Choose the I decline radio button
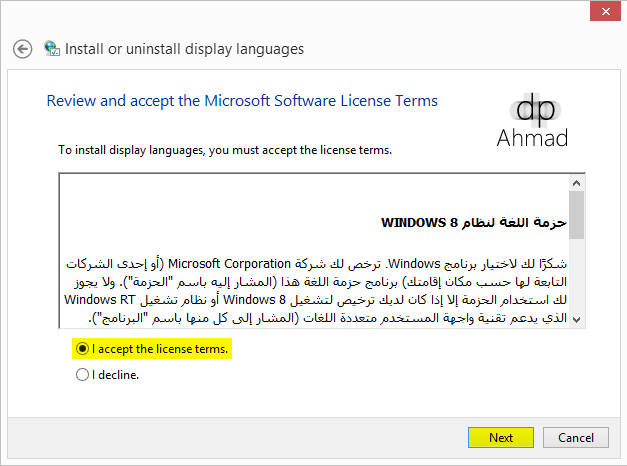 pyautogui.click(x=82, y=376)
